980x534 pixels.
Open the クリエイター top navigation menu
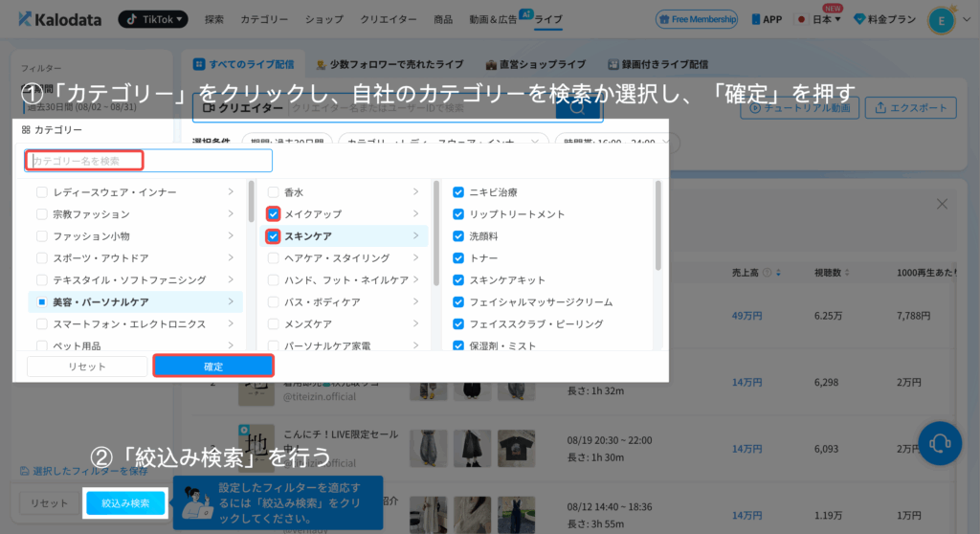point(389,19)
